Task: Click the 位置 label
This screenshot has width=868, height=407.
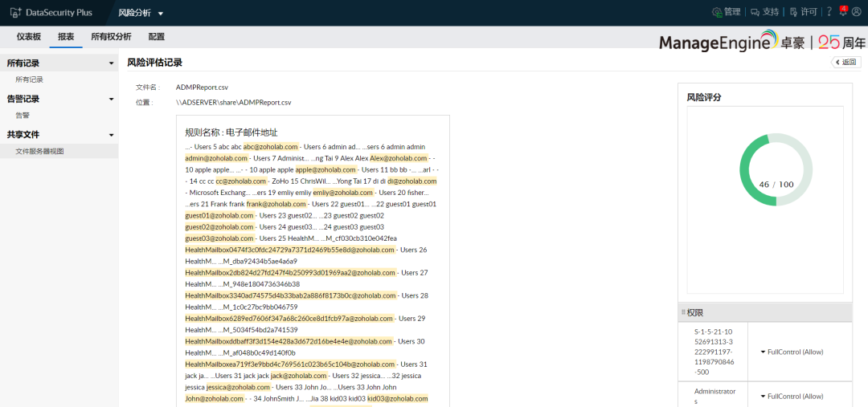Action: 145,103
